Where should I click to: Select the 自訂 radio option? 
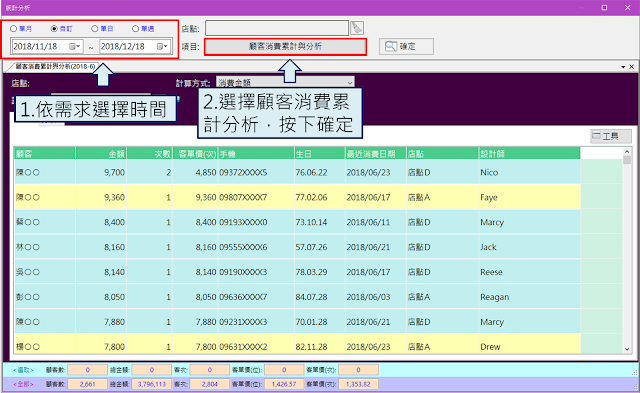tap(61, 29)
